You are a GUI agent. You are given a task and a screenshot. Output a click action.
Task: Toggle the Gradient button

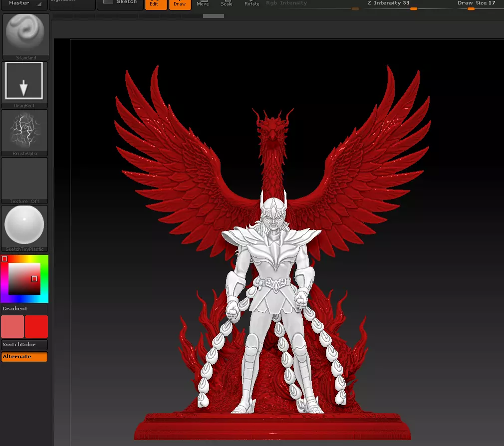[24, 308]
